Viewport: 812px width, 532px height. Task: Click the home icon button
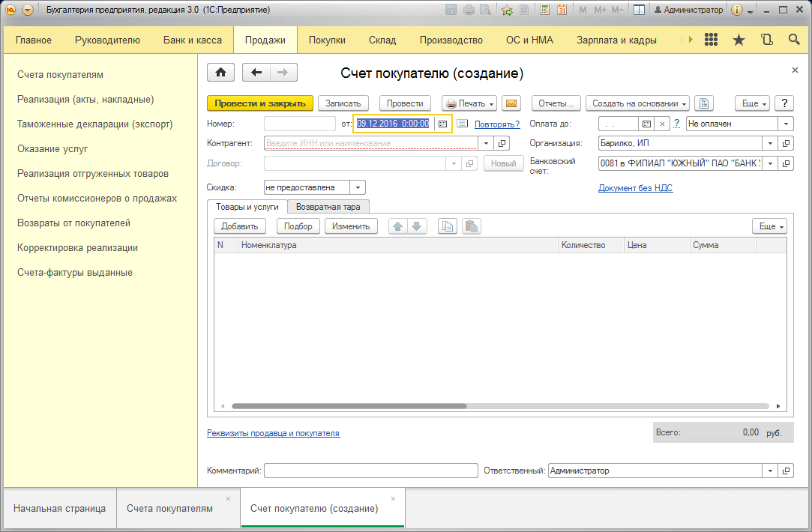[220, 73]
